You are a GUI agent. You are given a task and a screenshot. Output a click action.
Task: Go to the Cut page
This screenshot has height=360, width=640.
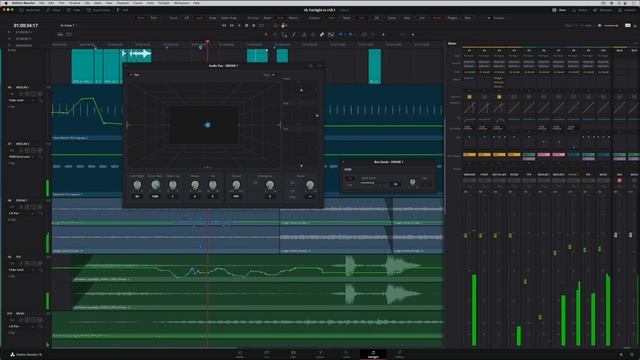(267, 354)
